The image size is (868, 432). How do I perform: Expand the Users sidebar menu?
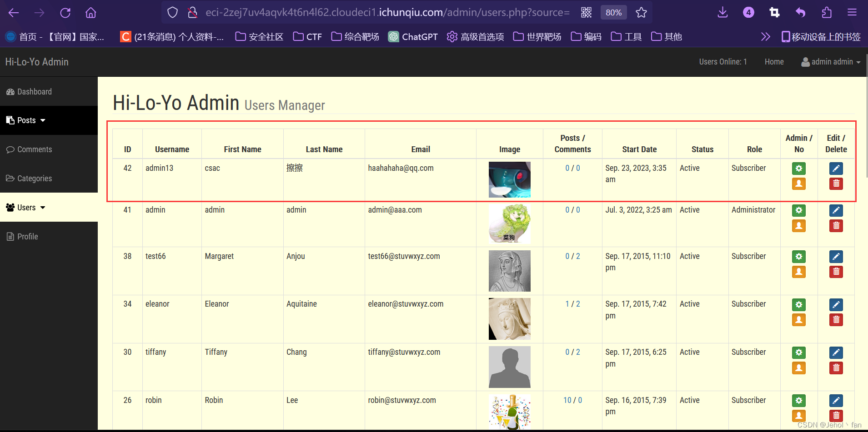pyautogui.click(x=49, y=208)
